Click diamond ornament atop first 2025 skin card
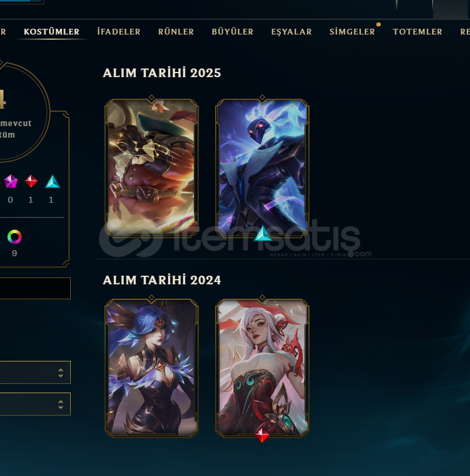 pyautogui.click(x=151, y=98)
